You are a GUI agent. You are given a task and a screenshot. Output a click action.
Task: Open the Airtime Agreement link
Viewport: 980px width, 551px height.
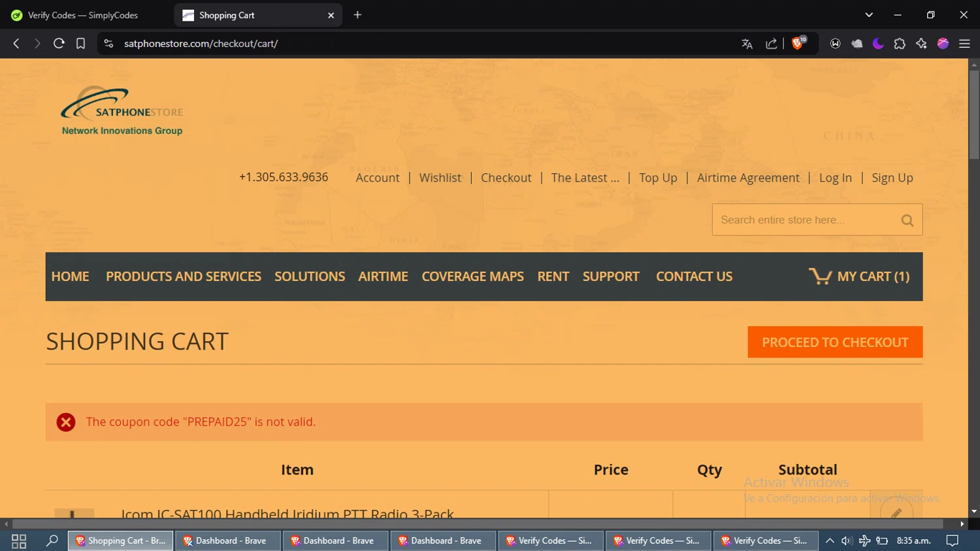(748, 178)
